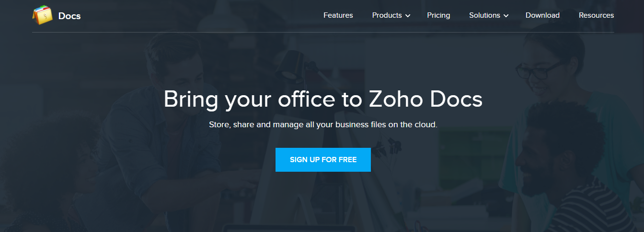
Task: Expand the Solutions dropdown chevron
Action: 506,16
